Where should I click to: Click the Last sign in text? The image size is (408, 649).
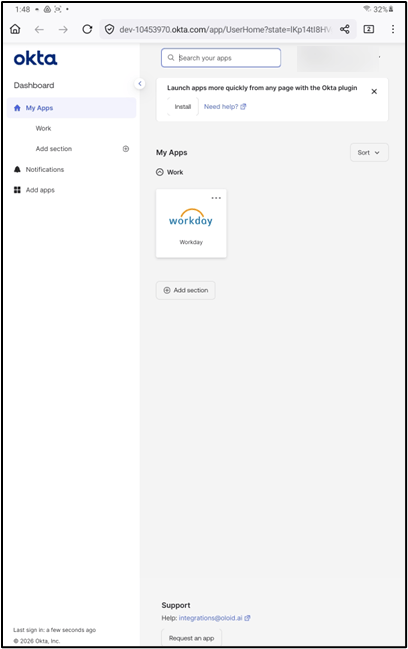54,630
